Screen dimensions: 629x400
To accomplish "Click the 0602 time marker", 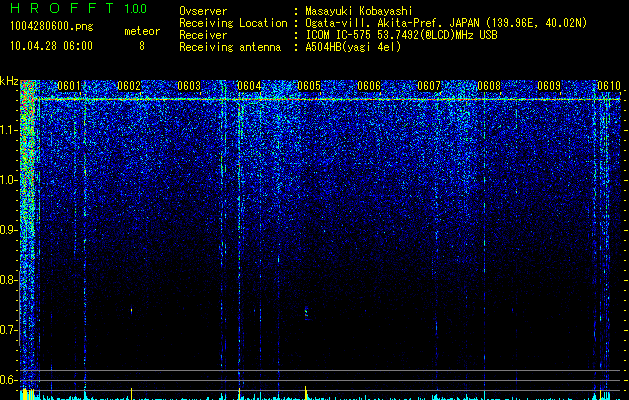I will tap(129, 86).
